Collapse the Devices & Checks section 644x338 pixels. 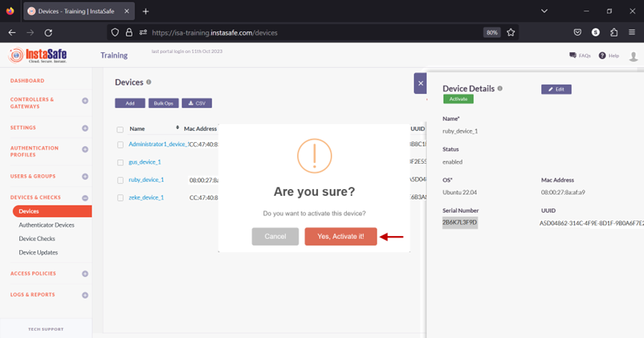(85, 198)
